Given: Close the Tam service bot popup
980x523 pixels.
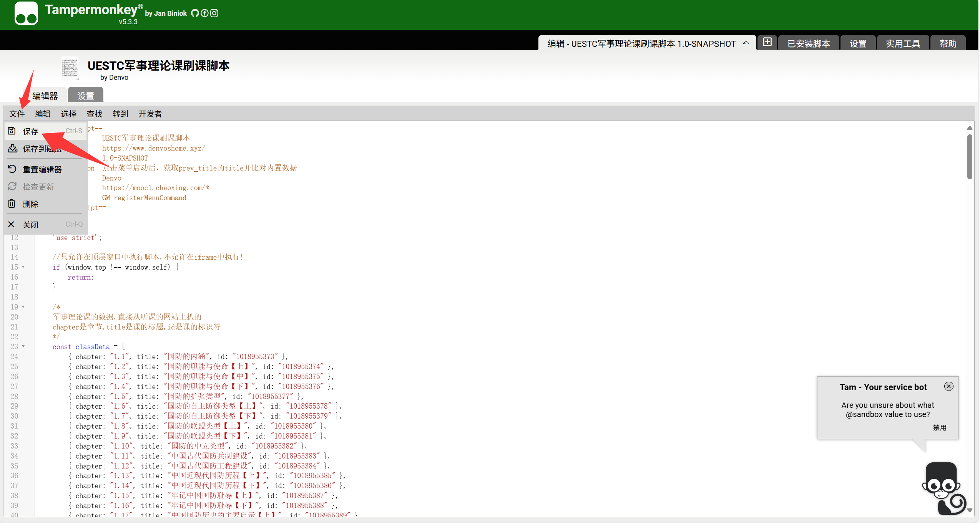Looking at the screenshot, I should click(948, 386).
